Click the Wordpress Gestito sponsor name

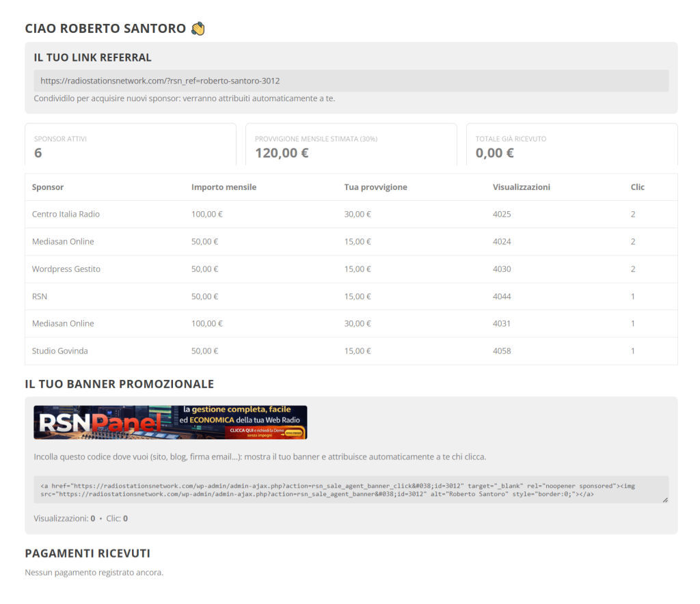tap(66, 269)
